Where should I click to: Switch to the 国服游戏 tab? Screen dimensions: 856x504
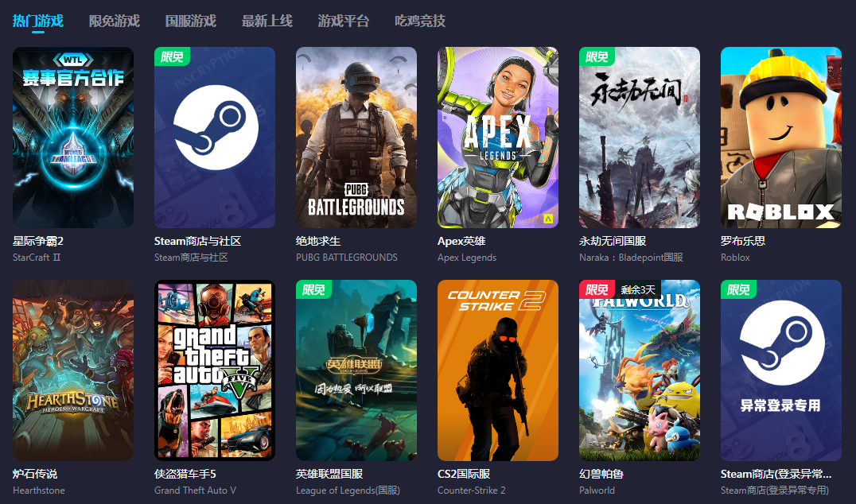tap(191, 21)
